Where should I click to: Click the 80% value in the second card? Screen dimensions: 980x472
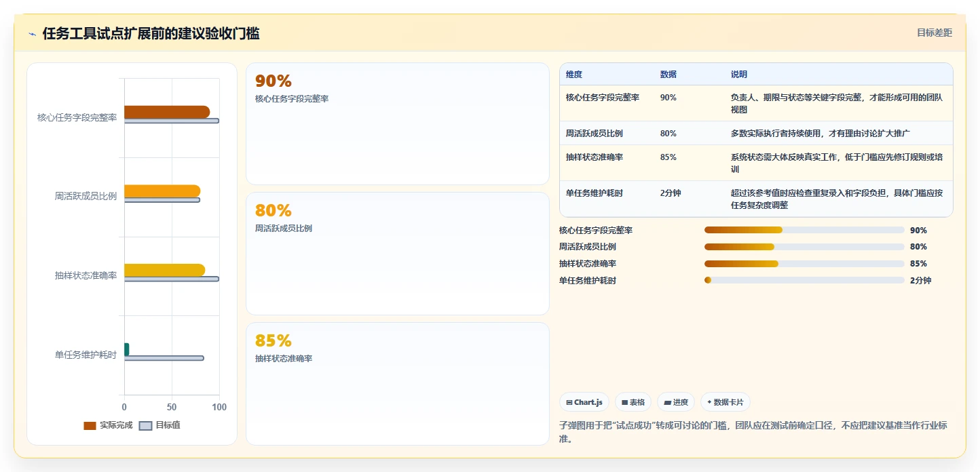(273, 210)
